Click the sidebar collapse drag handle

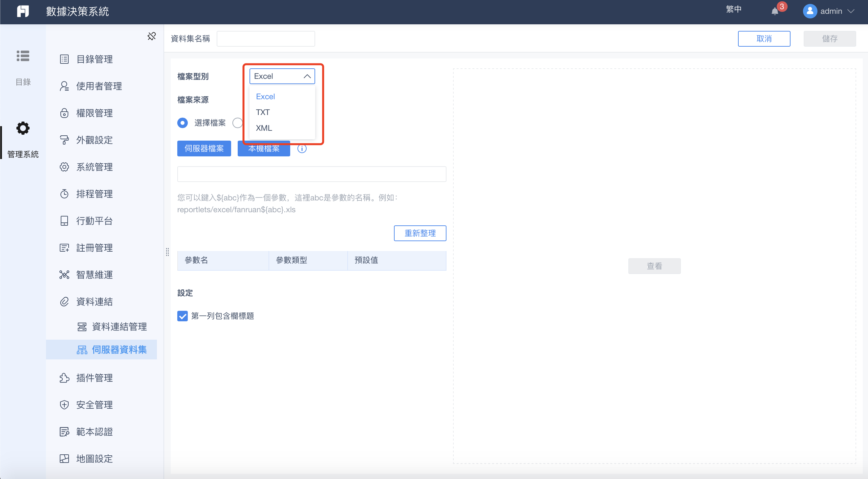(x=167, y=252)
